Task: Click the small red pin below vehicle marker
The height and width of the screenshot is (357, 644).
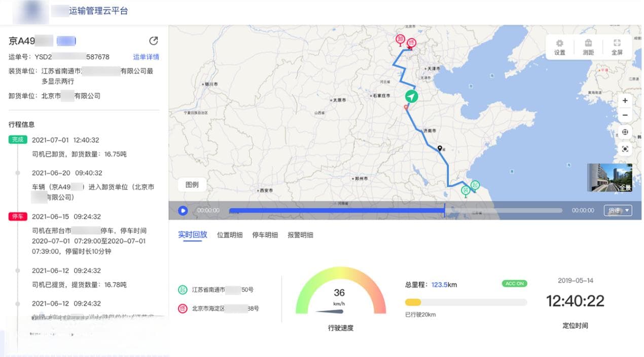Action: pyautogui.click(x=406, y=107)
